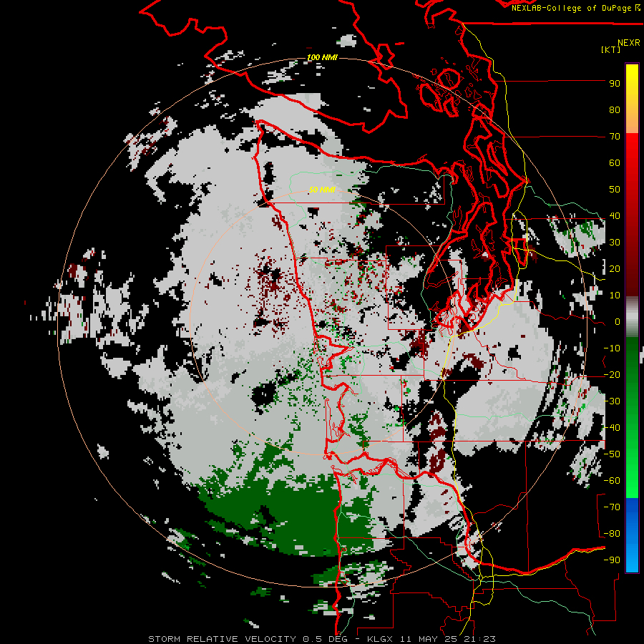Click the 0 value on velocity scale
This screenshot has width=644, height=644.
pyautogui.click(x=618, y=322)
